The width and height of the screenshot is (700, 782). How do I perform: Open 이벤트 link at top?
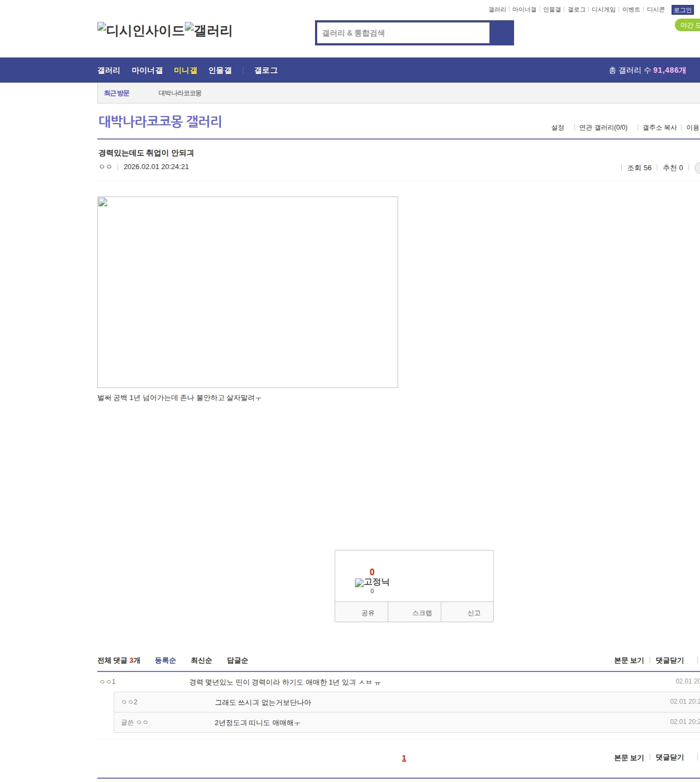click(x=631, y=10)
